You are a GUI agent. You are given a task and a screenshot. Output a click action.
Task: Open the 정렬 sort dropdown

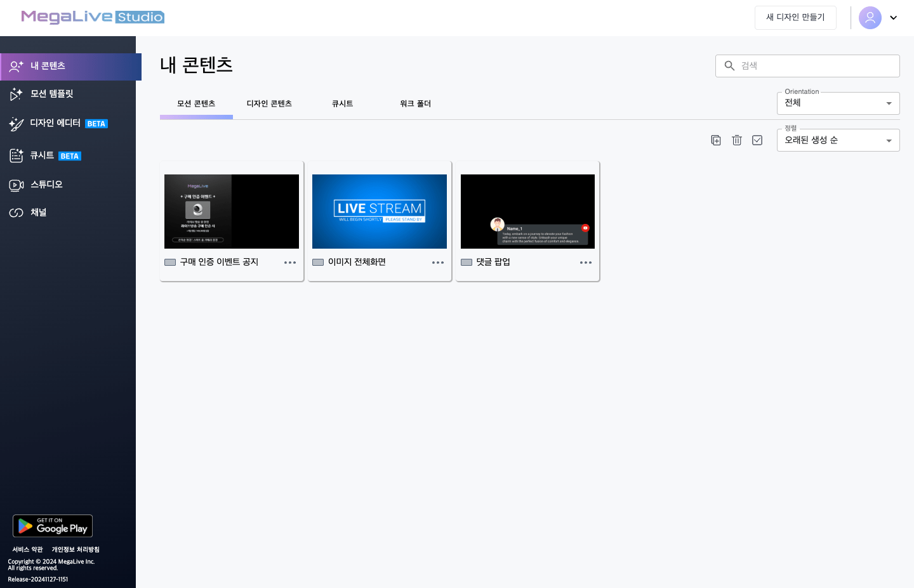pos(838,140)
